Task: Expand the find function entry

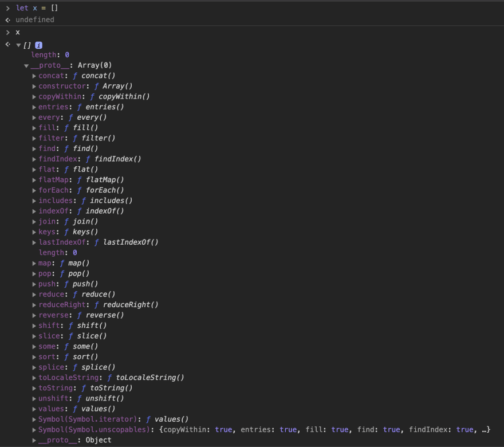Action: tap(34, 149)
